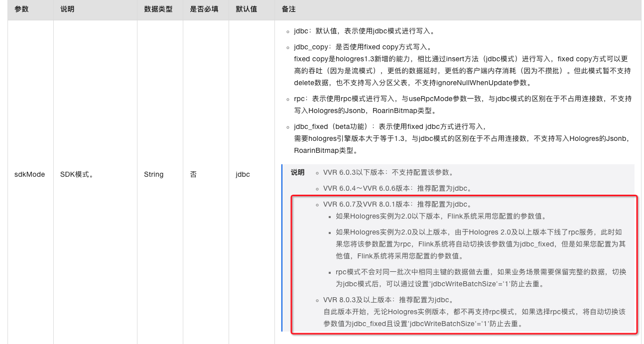Click 'VVR 6.0.7及VVR 8.0.1版本' line
This screenshot has width=644, height=344.
click(x=397, y=204)
